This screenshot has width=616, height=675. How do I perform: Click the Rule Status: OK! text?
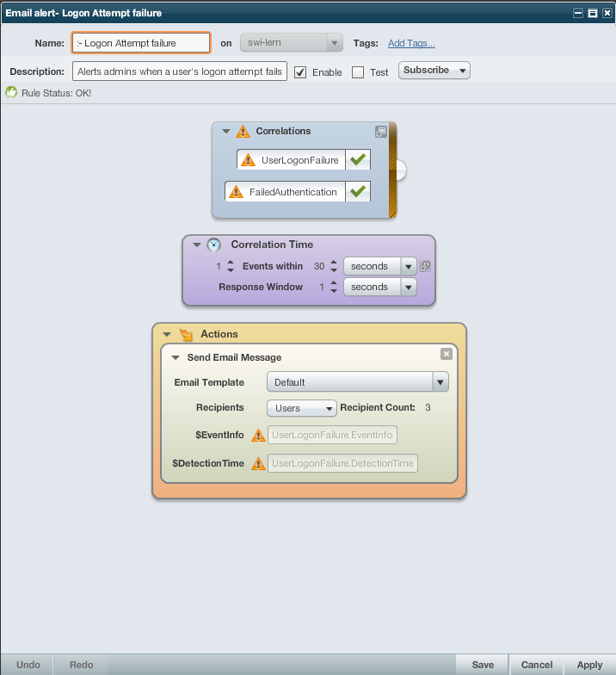(x=57, y=93)
